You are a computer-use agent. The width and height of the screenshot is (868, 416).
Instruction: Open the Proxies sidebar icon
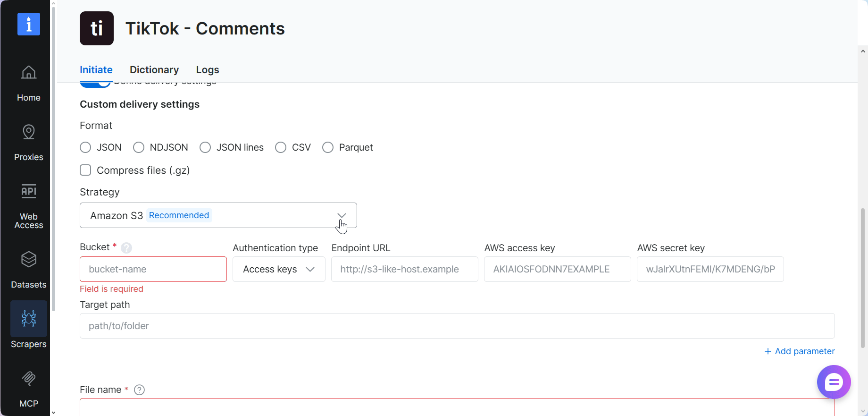tap(29, 132)
